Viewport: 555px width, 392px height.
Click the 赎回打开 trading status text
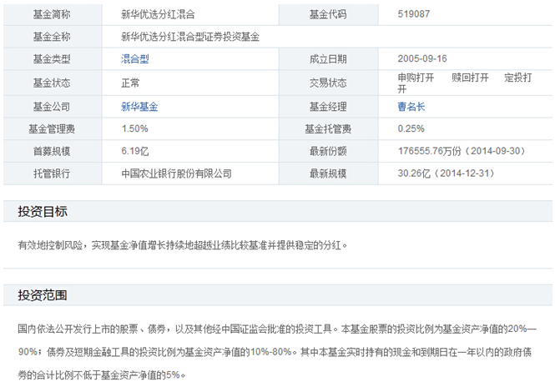pyautogui.click(x=470, y=78)
